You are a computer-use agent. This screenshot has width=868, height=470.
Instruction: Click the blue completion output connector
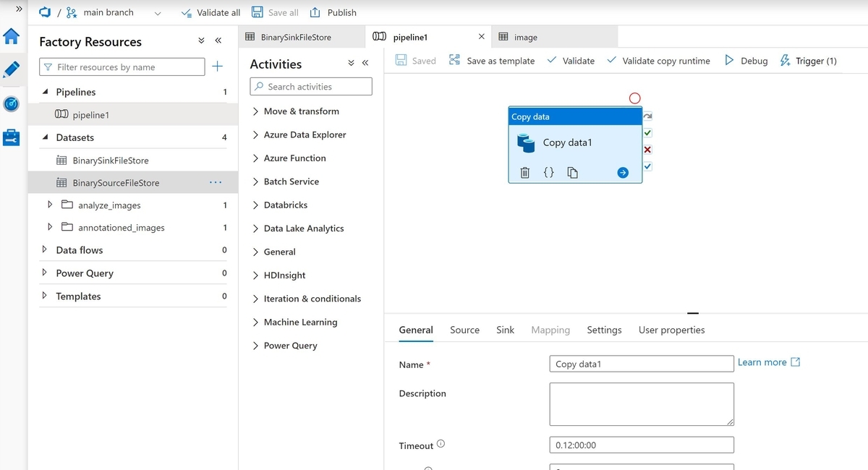pos(647,166)
